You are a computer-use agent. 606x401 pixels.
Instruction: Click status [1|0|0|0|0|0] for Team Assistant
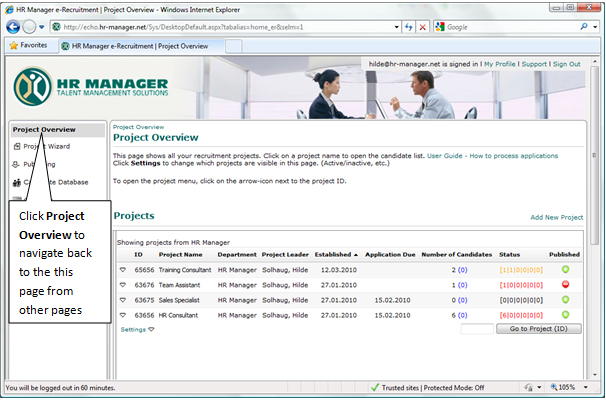[521, 285]
